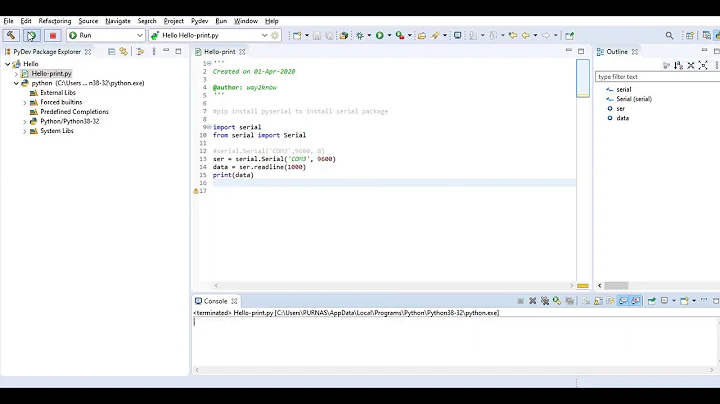720x404 pixels.
Task: Click the red Stop button
Action: coord(53,35)
